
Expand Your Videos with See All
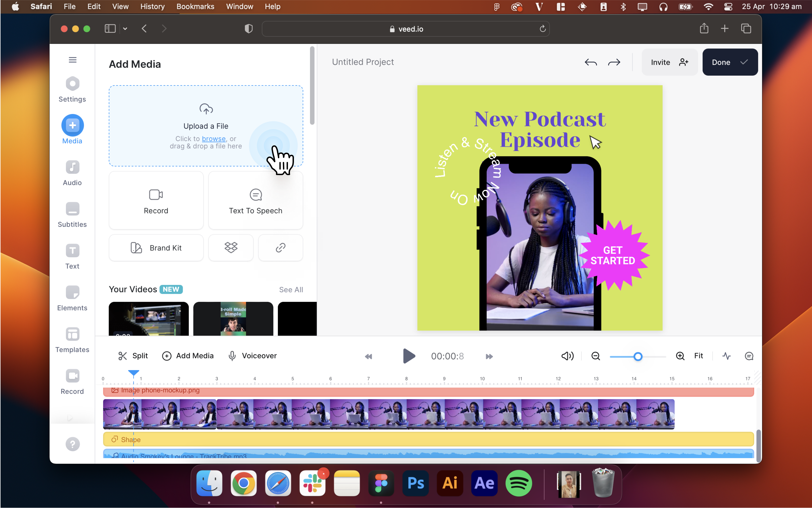pos(291,290)
